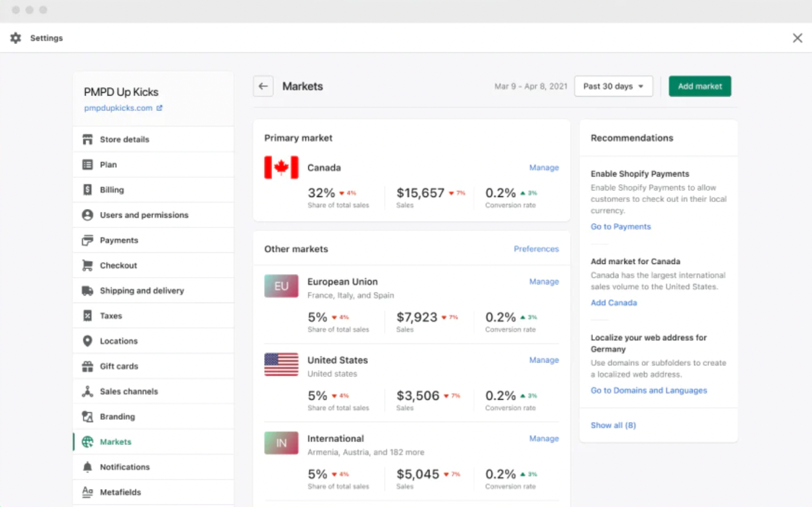Click the PMPD Up Kicks store name

[x=121, y=92]
